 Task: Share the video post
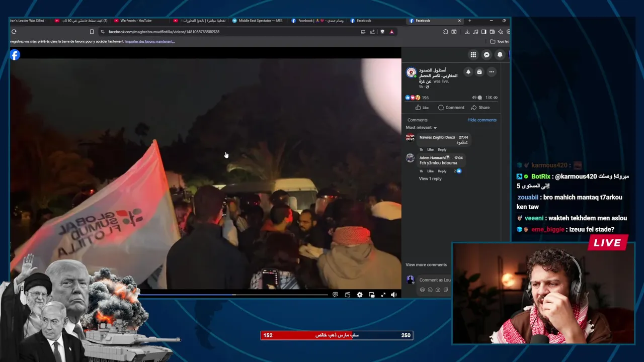pyautogui.click(x=480, y=108)
